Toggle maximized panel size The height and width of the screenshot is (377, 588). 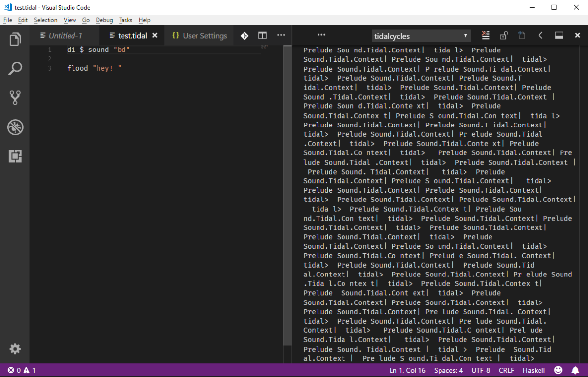pos(559,35)
